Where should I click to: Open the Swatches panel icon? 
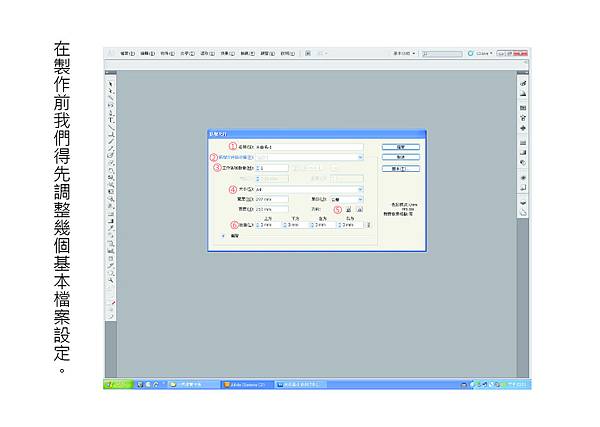pyautogui.click(x=523, y=108)
